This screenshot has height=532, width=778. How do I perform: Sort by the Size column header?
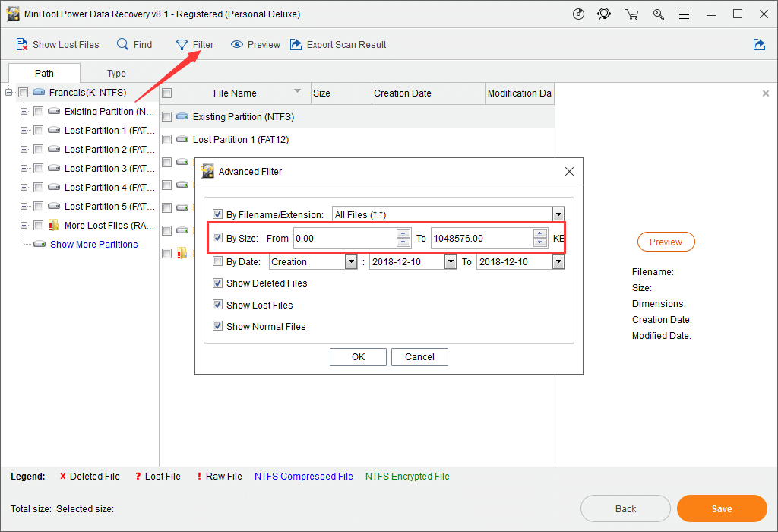pos(341,93)
